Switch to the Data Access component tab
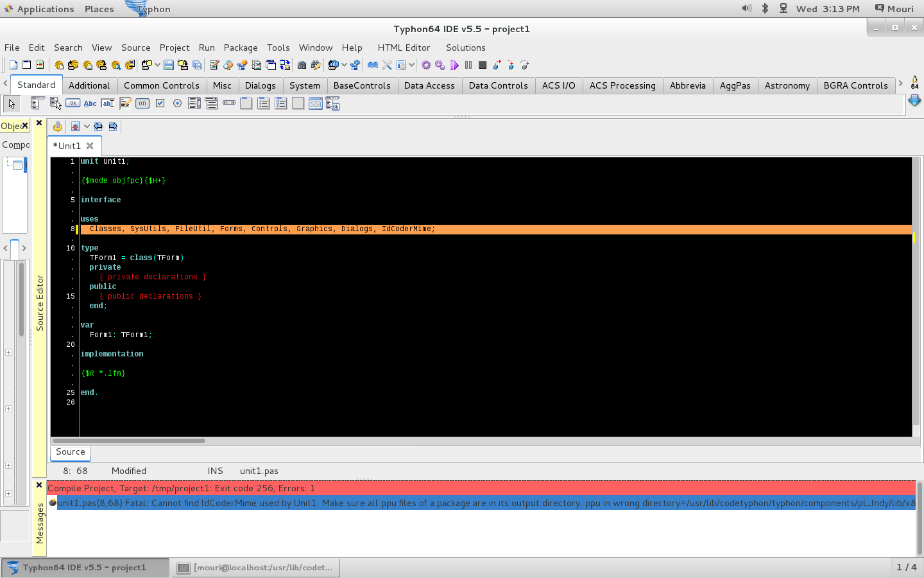The height and width of the screenshot is (578, 924). (x=429, y=85)
